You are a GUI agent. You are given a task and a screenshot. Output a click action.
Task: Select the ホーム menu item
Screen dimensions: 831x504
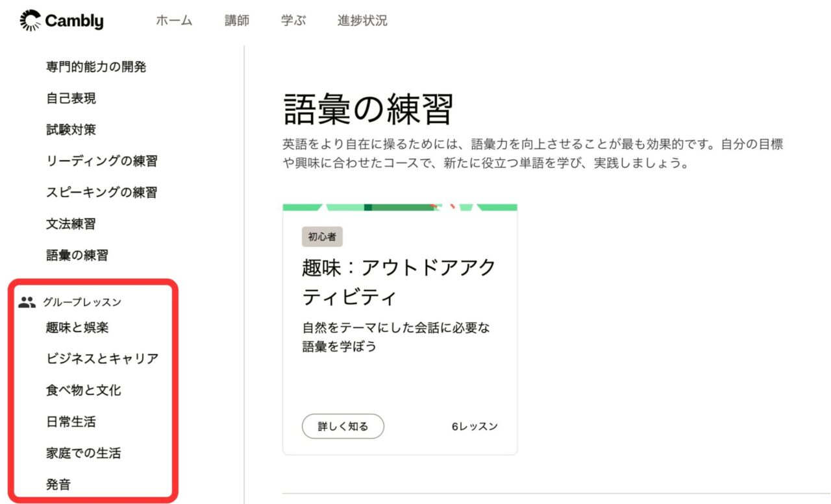(x=174, y=20)
